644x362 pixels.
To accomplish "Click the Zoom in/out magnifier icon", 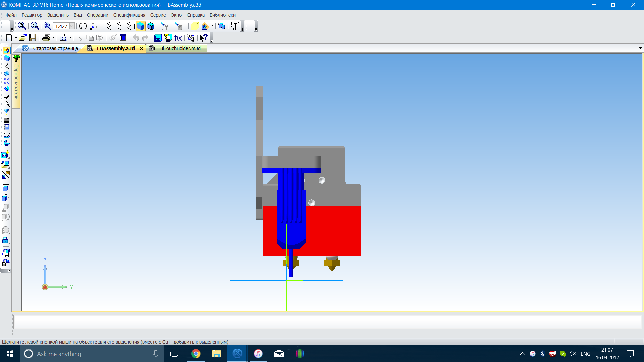I will (x=47, y=26).
